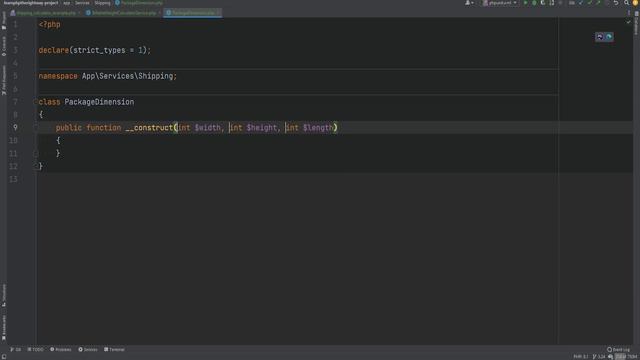Click 'strict_types' in the declare statement
Viewport: 640px width, 360px height.
click(99, 50)
